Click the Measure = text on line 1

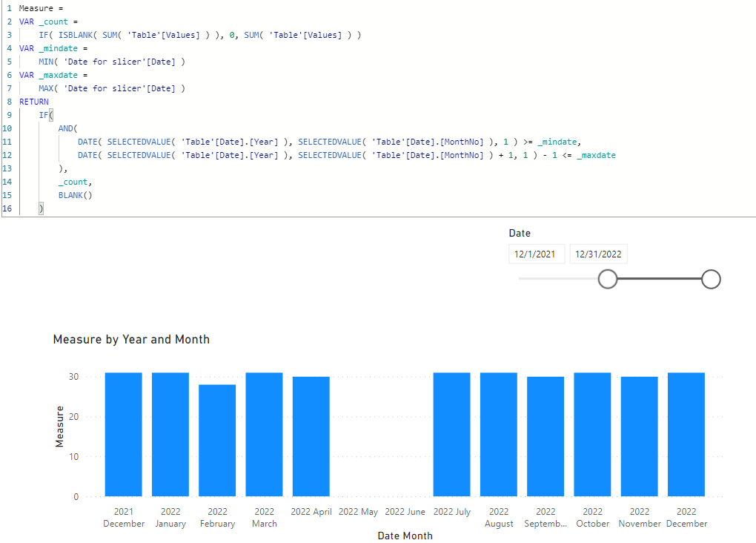(x=41, y=9)
